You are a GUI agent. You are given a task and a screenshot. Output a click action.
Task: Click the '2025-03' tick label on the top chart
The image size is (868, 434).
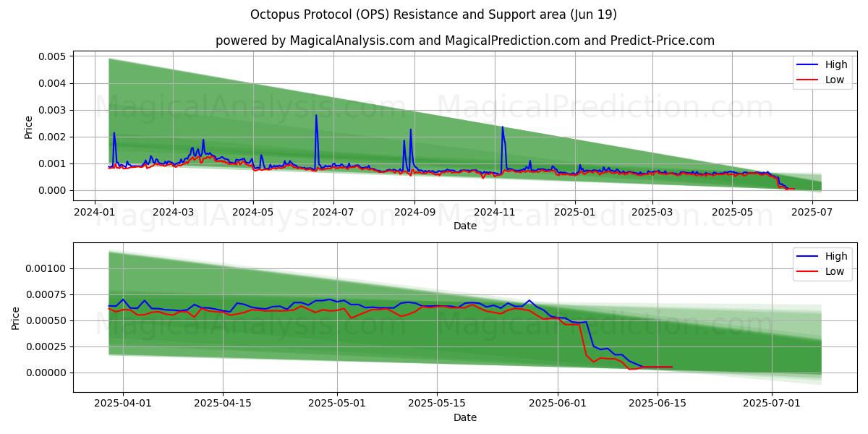pyautogui.click(x=652, y=213)
